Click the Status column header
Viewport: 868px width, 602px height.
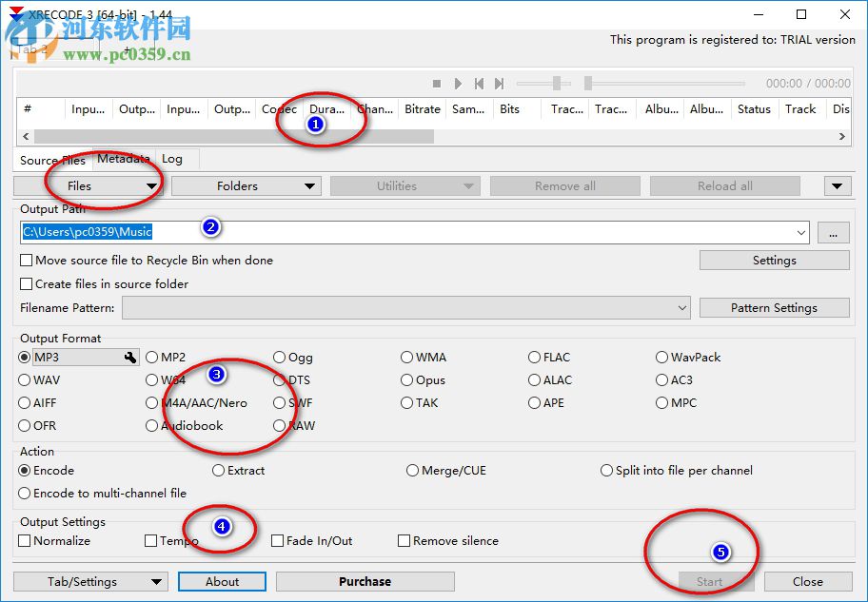[754, 109]
